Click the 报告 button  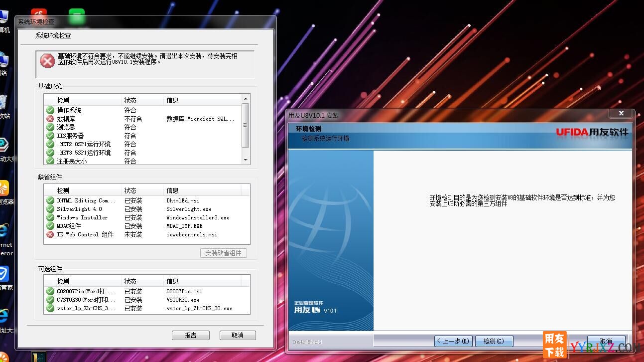pyautogui.click(x=190, y=335)
